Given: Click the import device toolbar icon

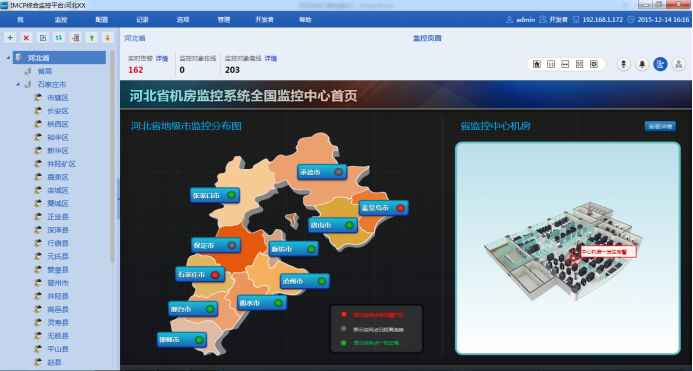Looking at the screenshot, I should (75, 38).
